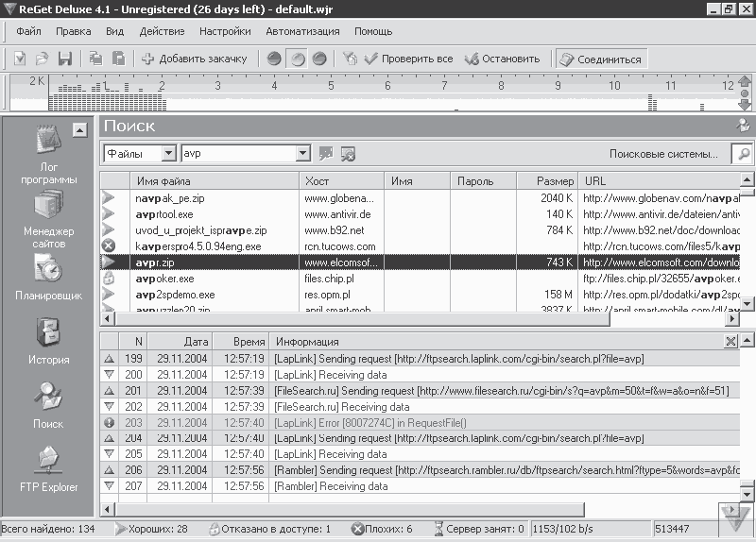The width and height of the screenshot is (756, 542).
Task: Click the magnifier search button next to Поисковые системы
Action: (x=743, y=154)
